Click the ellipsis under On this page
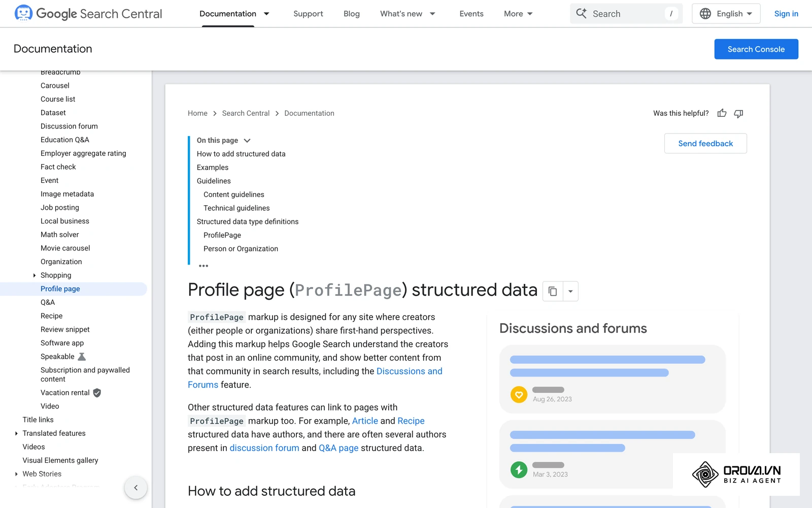Image resolution: width=812 pixels, height=508 pixels. [x=204, y=266]
